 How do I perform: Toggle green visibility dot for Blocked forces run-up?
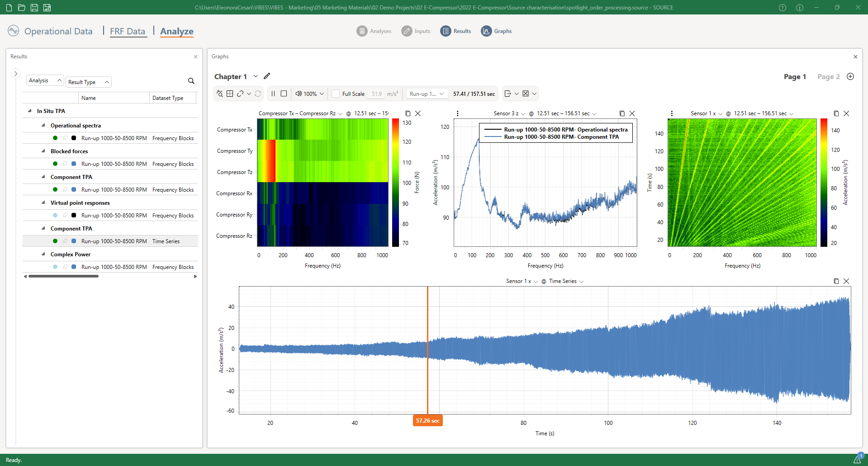[55, 164]
